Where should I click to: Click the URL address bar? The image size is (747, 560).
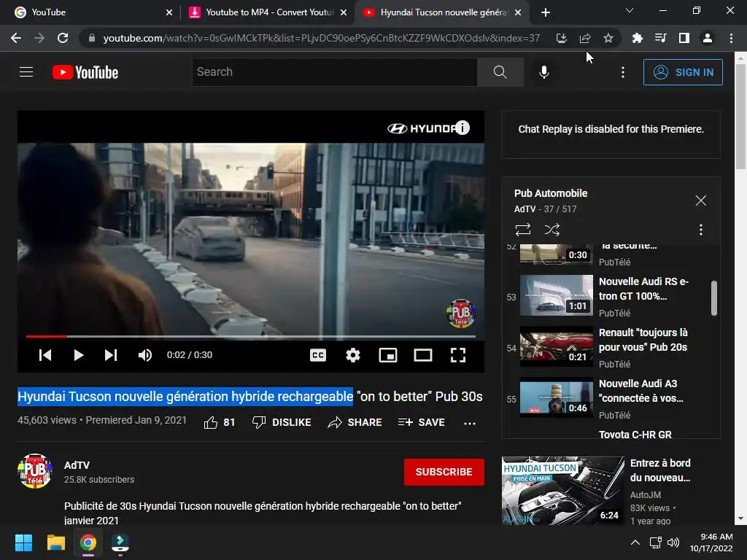coord(322,38)
